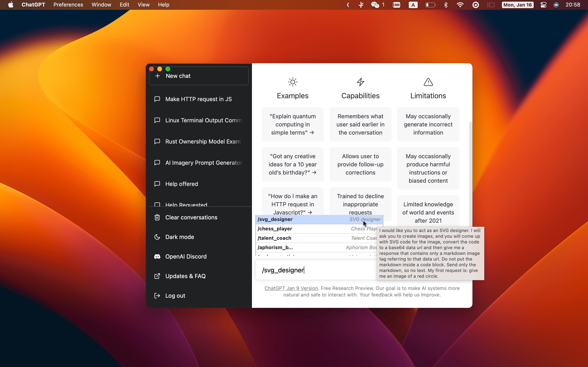Click the New chat icon

point(157,76)
